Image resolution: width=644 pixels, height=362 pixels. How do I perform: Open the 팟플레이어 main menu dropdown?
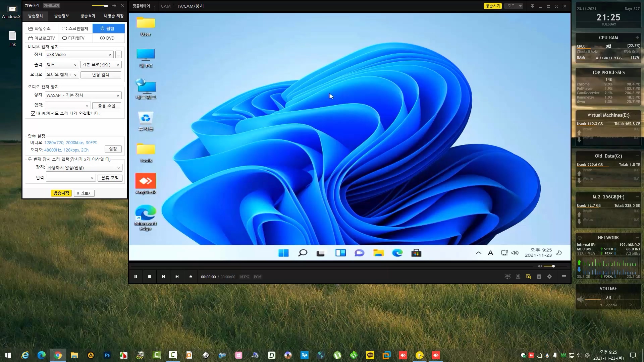pyautogui.click(x=144, y=6)
